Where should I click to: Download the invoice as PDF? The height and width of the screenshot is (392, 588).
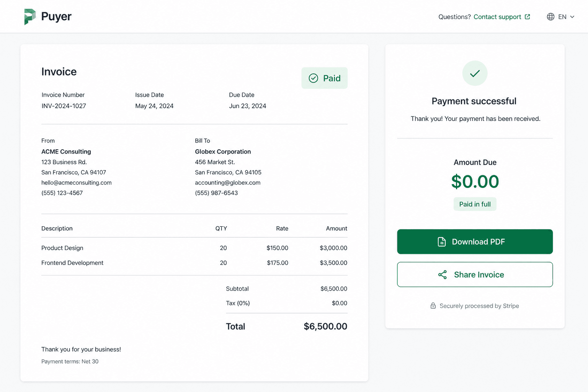pyautogui.click(x=475, y=242)
